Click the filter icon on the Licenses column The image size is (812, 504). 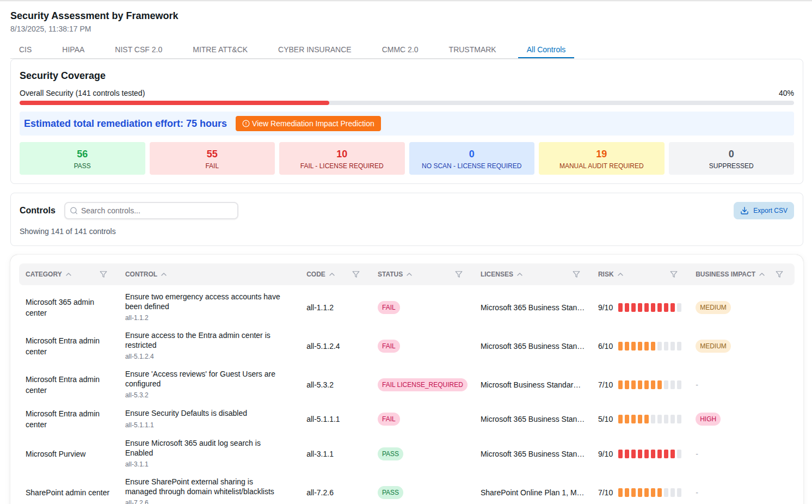[576, 274]
